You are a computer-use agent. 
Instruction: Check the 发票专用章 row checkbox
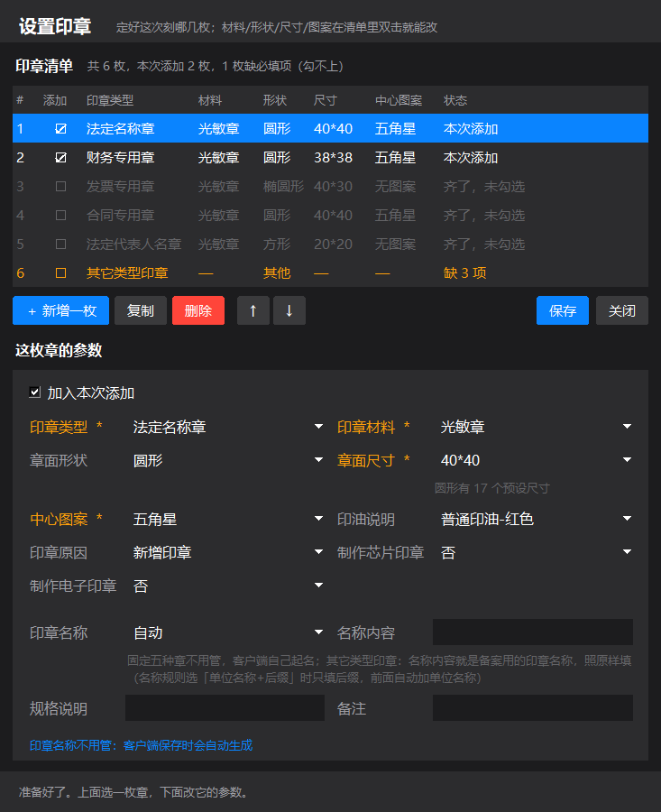60,187
